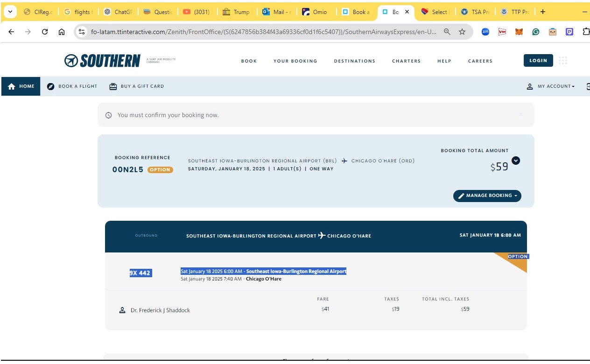Click the pencil icon in Manage Booking
590x364 pixels.
tap(461, 196)
